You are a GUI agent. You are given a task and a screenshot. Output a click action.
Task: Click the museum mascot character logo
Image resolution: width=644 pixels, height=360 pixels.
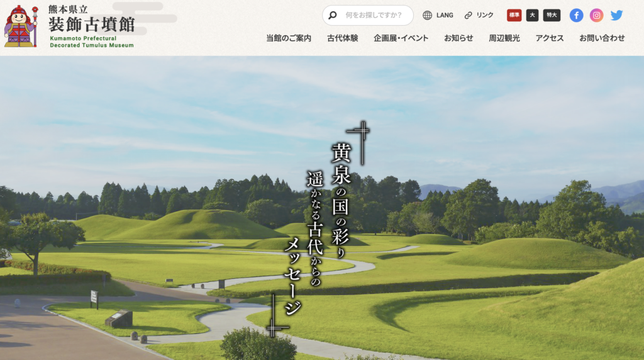tap(21, 26)
